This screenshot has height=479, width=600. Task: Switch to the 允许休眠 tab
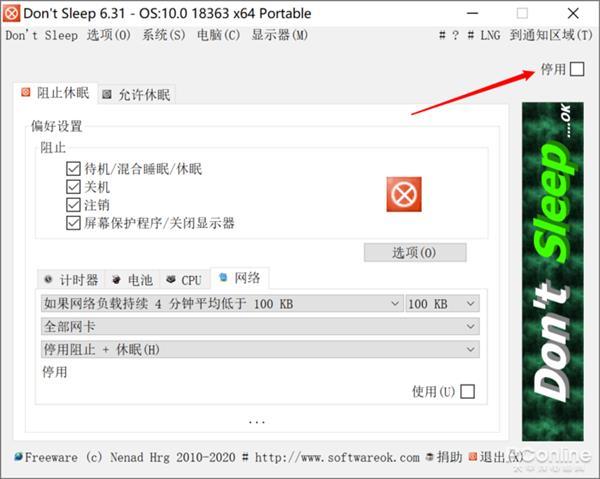click(137, 94)
